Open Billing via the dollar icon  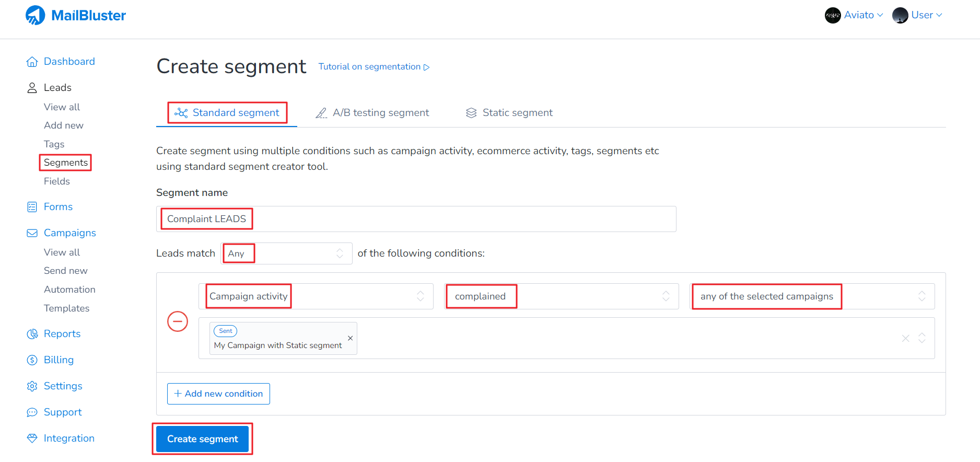pos(32,360)
